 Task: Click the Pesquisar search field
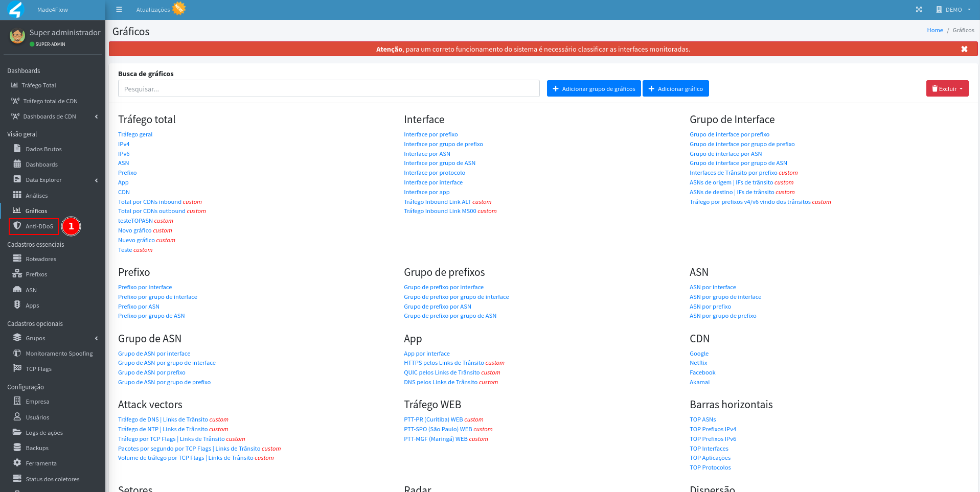tap(329, 88)
